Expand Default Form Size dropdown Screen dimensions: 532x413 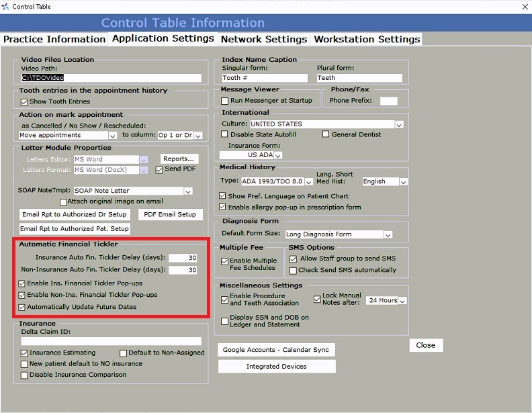click(x=388, y=235)
